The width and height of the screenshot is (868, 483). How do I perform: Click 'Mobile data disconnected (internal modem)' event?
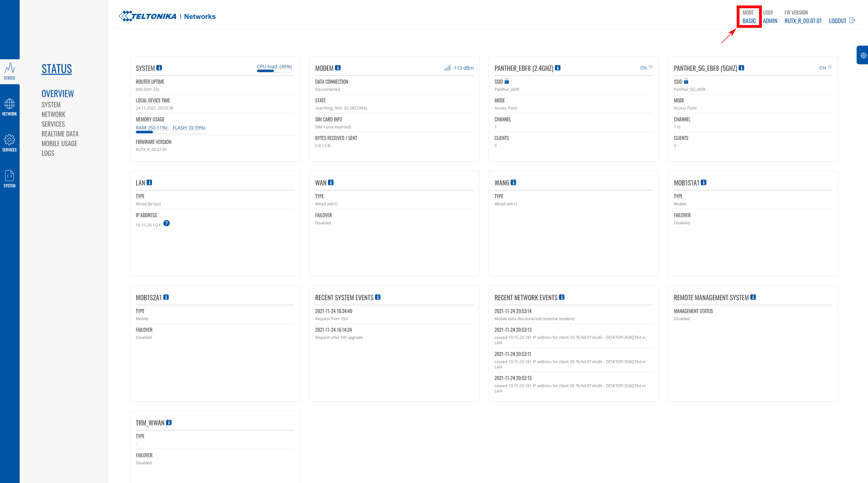pos(534,319)
